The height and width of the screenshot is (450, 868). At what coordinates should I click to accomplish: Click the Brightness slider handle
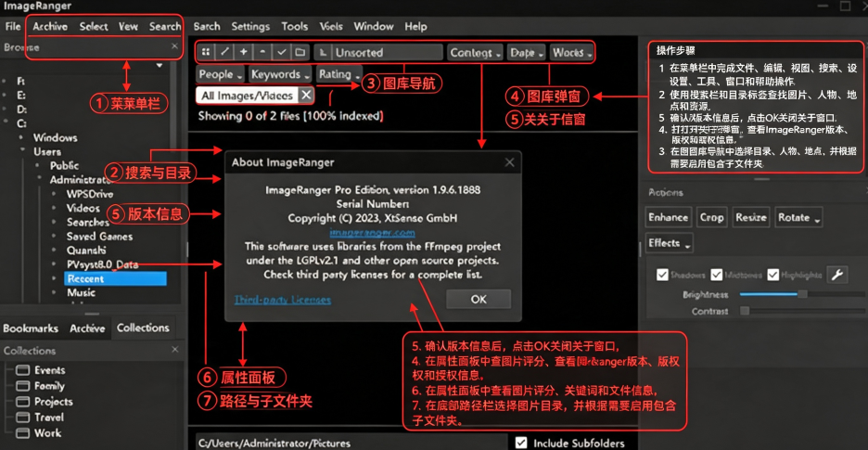tap(802, 294)
